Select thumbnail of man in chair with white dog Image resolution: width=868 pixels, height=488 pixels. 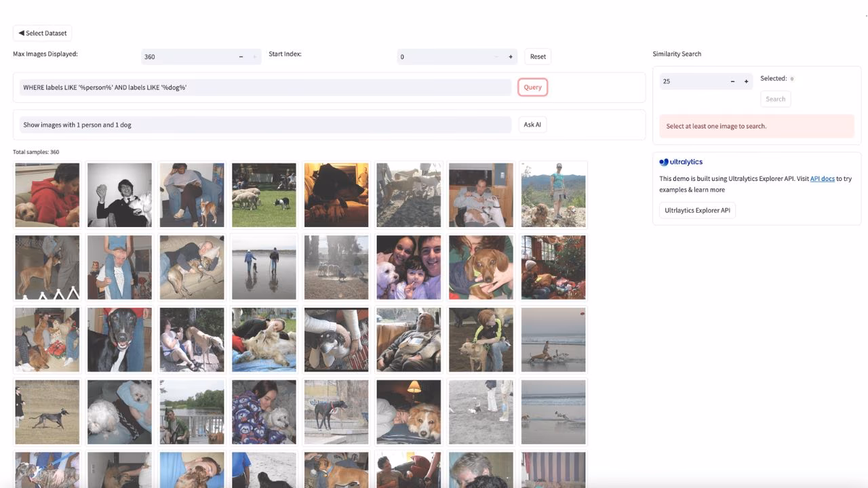point(481,195)
